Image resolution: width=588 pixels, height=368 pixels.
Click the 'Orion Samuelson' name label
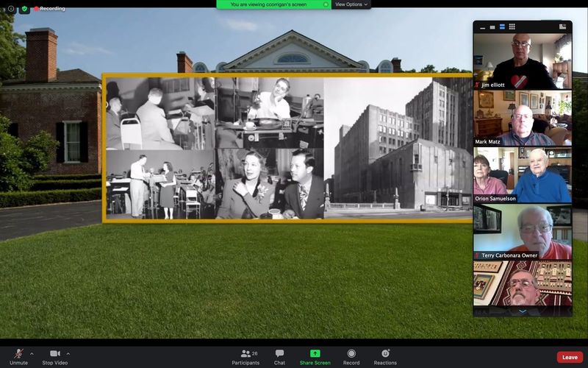(x=495, y=199)
